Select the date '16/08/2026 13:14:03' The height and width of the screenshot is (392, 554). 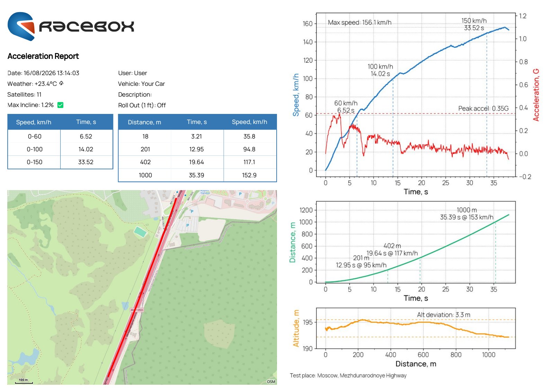pos(52,73)
